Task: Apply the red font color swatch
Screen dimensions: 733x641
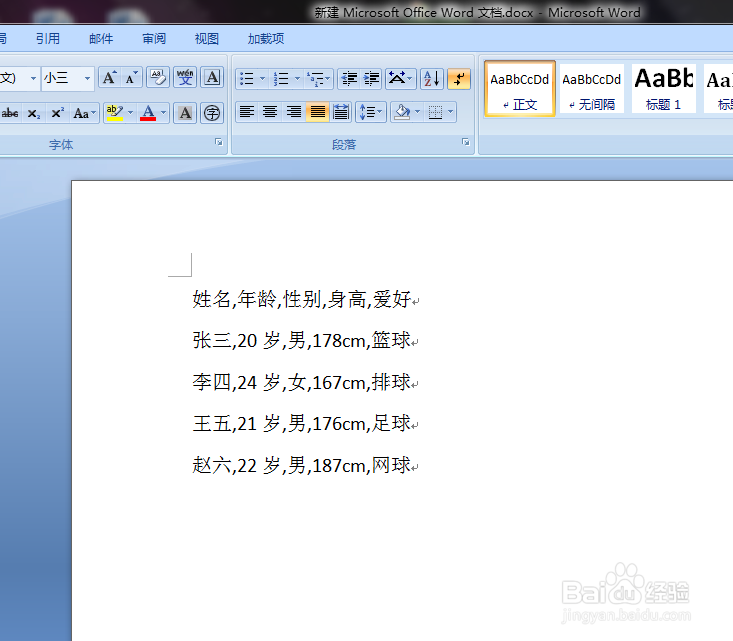Action: click(148, 113)
